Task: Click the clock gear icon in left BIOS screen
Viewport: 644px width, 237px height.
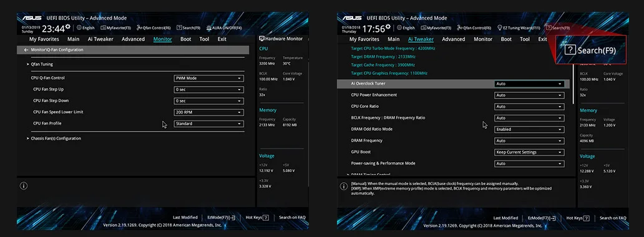Action: point(68,27)
